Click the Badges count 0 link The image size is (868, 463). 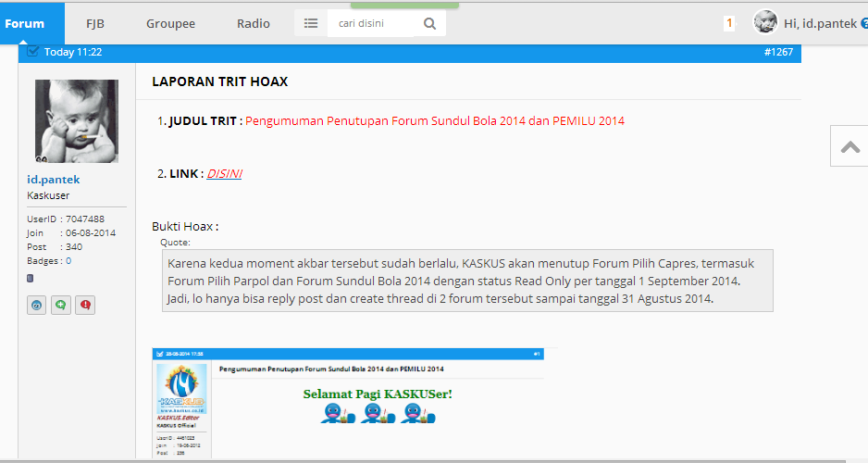click(x=68, y=261)
